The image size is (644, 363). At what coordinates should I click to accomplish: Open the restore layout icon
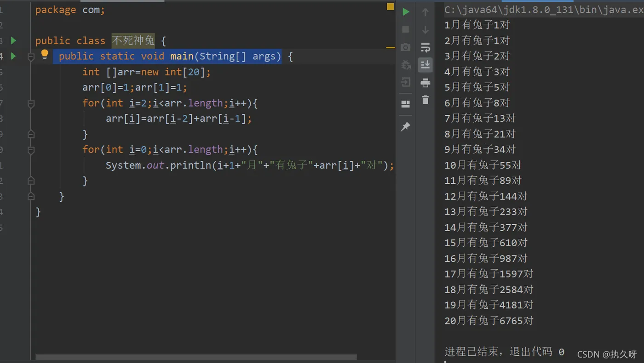click(x=406, y=104)
